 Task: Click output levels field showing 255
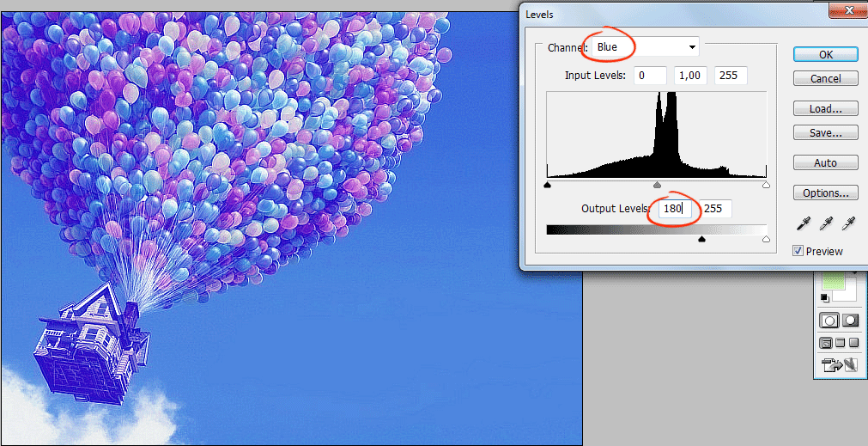point(715,209)
